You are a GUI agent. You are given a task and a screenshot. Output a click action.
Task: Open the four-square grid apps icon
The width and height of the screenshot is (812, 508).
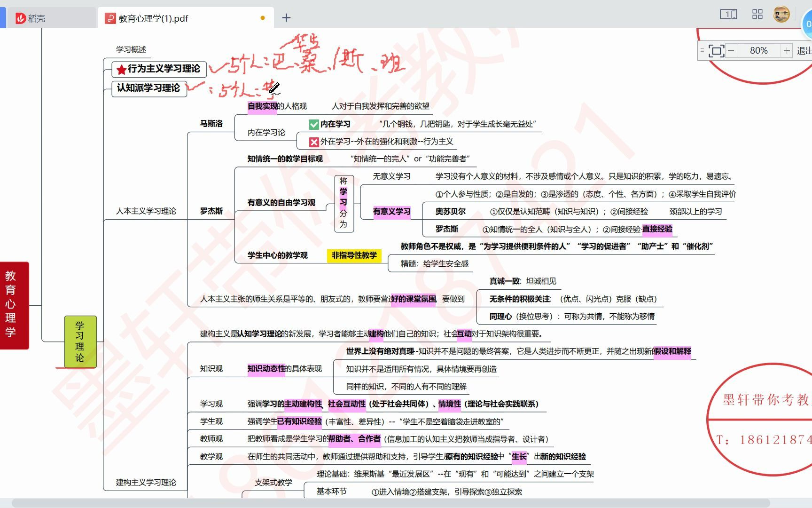tap(757, 15)
